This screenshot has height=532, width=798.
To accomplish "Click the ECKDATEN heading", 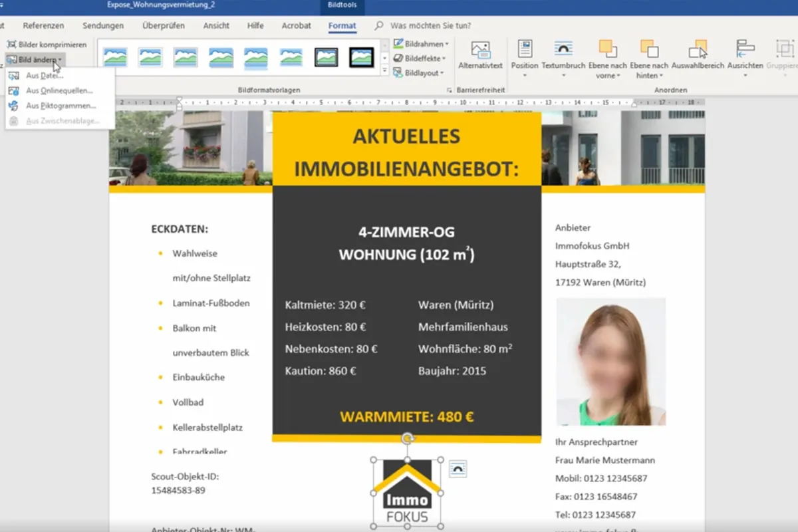I will (180, 229).
